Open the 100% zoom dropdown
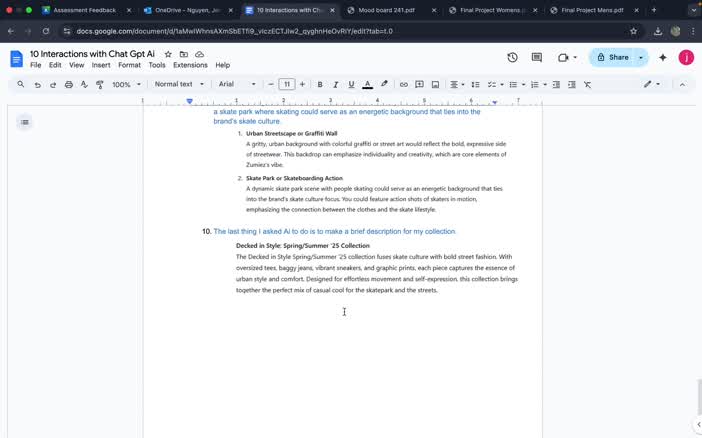702x438 pixels. 126,84
